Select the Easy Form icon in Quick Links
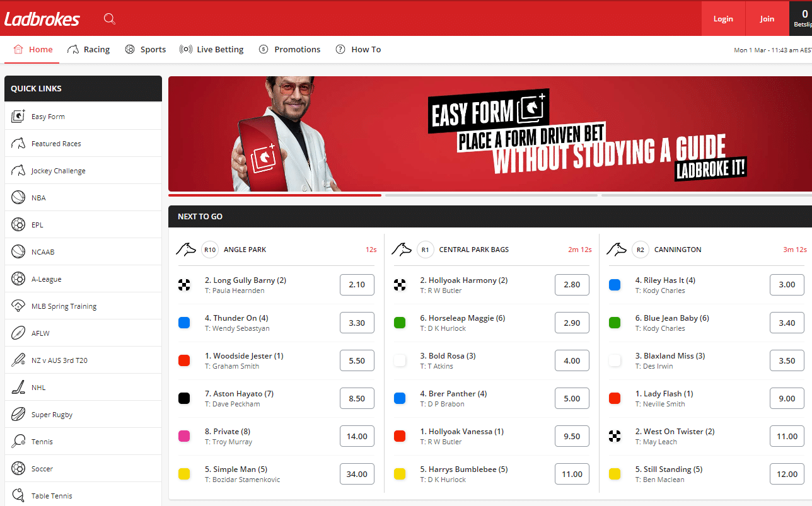 pos(18,116)
